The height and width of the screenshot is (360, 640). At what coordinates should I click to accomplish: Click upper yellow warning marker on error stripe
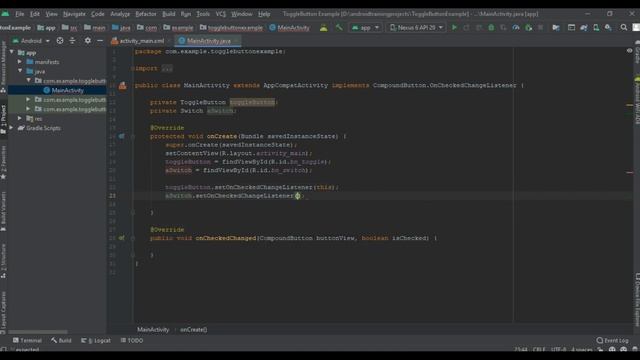click(629, 105)
